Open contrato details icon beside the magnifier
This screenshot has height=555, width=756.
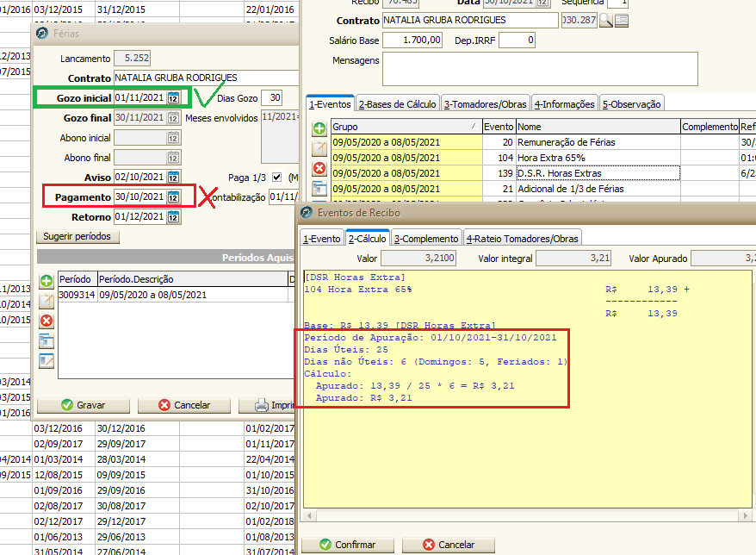[622, 21]
